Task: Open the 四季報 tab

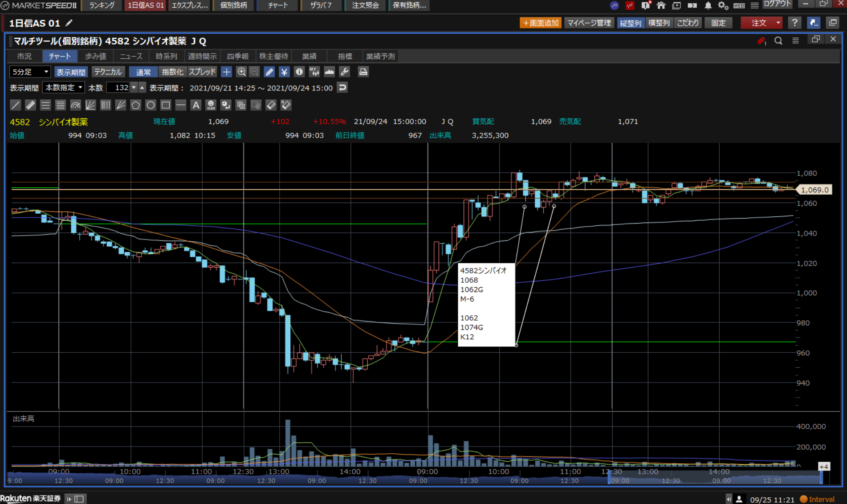Action: click(237, 56)
